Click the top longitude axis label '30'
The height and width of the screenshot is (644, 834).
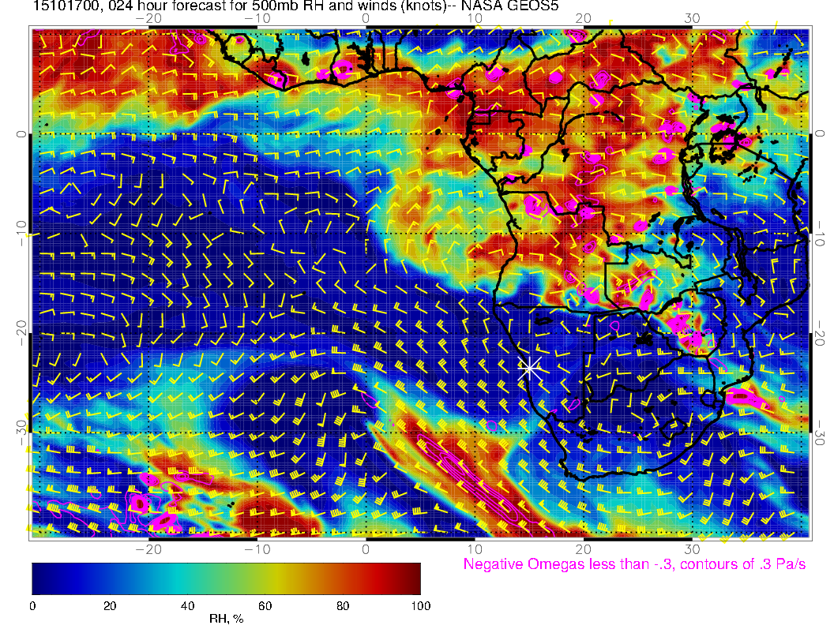692,18
